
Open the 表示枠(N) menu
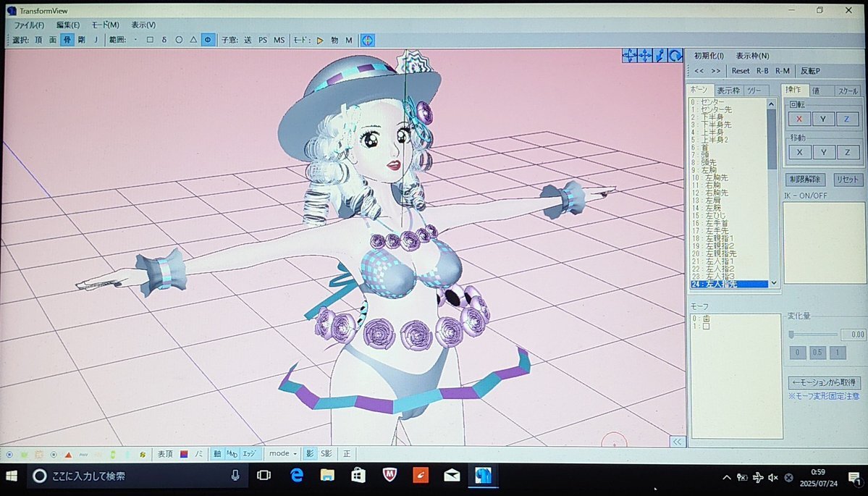click(752, 56)
